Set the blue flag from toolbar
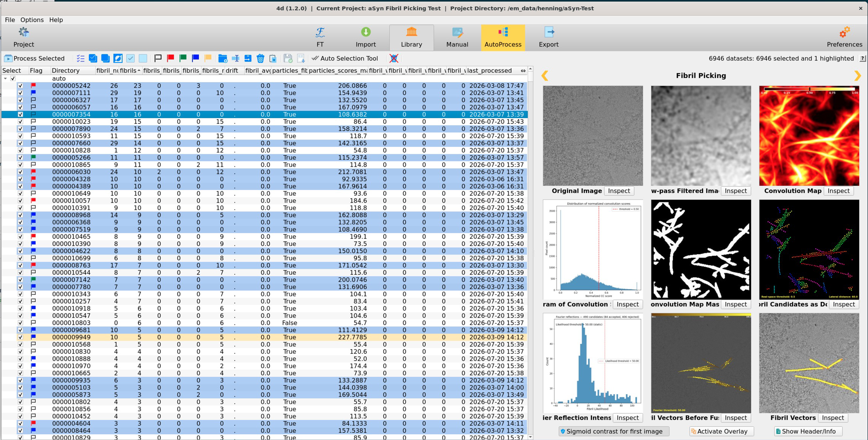Image resolution: width=868 pixels, height=440 pixels. (195, 58)
